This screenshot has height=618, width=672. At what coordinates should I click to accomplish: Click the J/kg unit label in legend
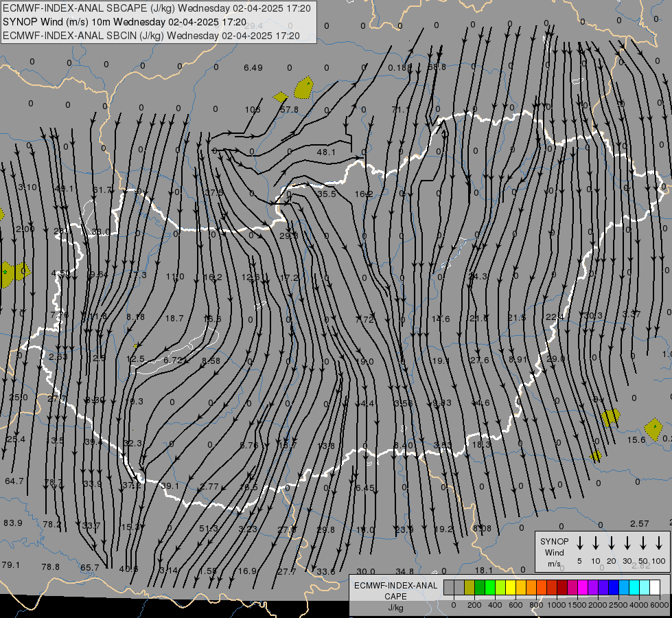(x=395, y=608)
